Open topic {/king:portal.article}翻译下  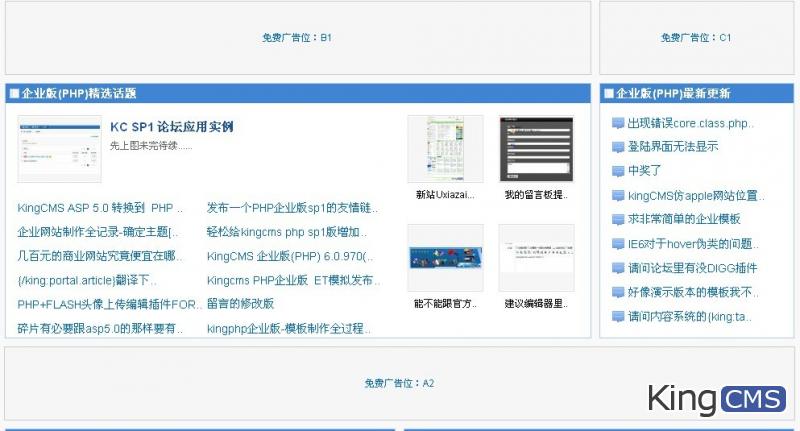point(87,280)
